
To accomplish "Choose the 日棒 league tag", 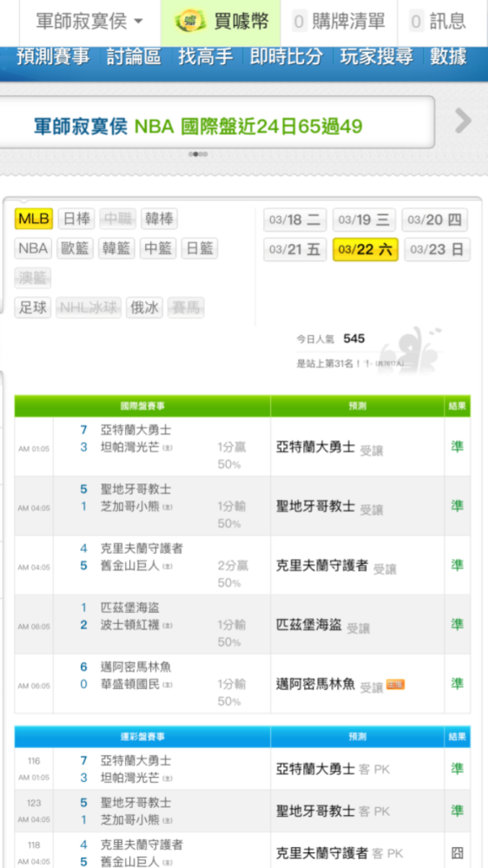I will (x=76, y=219).
